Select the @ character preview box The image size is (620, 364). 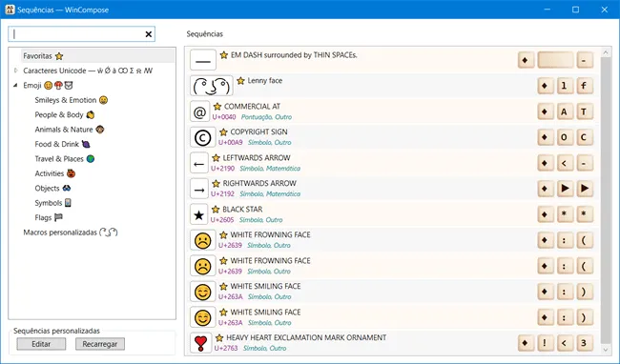(199, 112)
